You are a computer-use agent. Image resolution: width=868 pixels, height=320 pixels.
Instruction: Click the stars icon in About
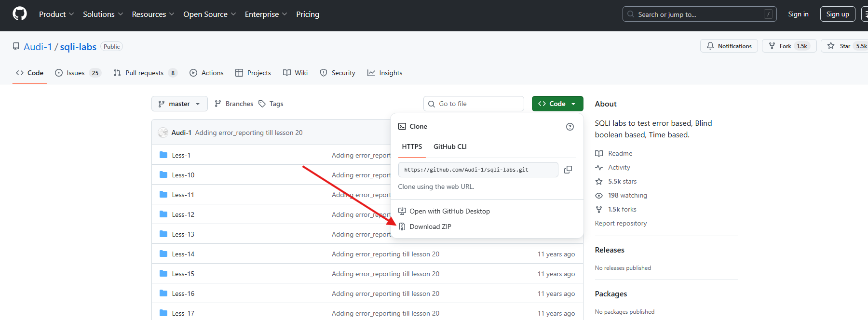pos(599,181)
